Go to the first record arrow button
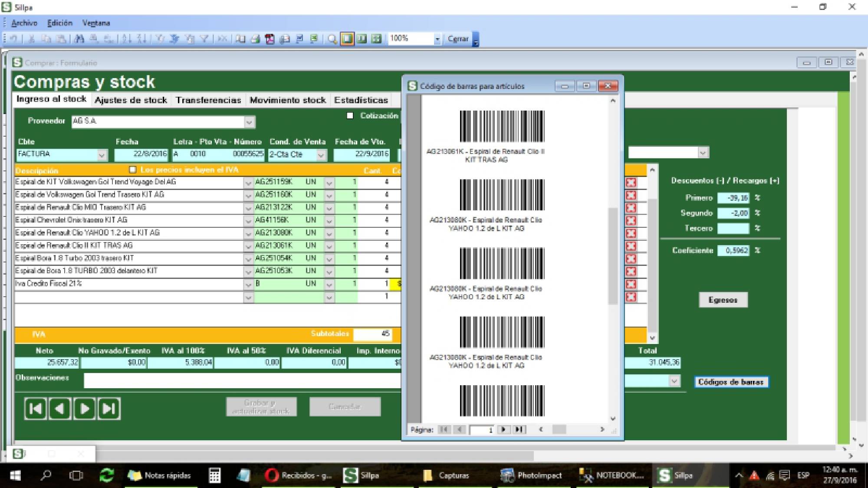Viewport: 868px width, 488px height. tap(36, 408)
